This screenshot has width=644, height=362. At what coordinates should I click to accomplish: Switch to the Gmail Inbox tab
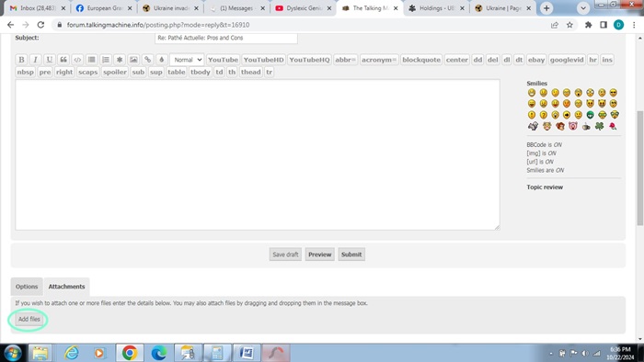point(37,8)
